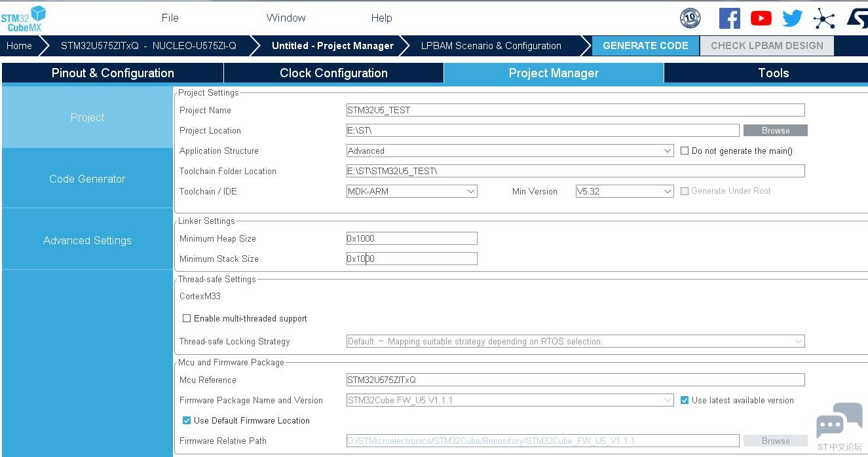This screenshot has height=457, width=868.
Task: Click the CortexM33 label
Action: [x=200, y=296]
